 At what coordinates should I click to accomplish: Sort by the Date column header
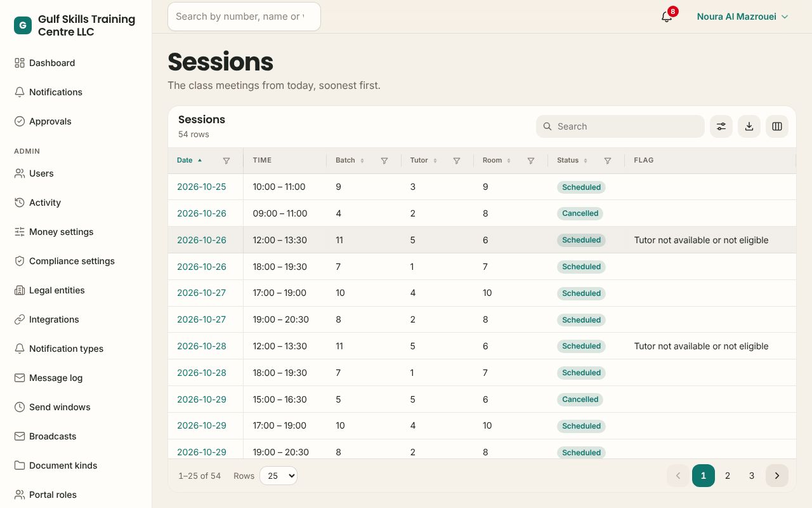pyautogui.click(x=190, y=161)
